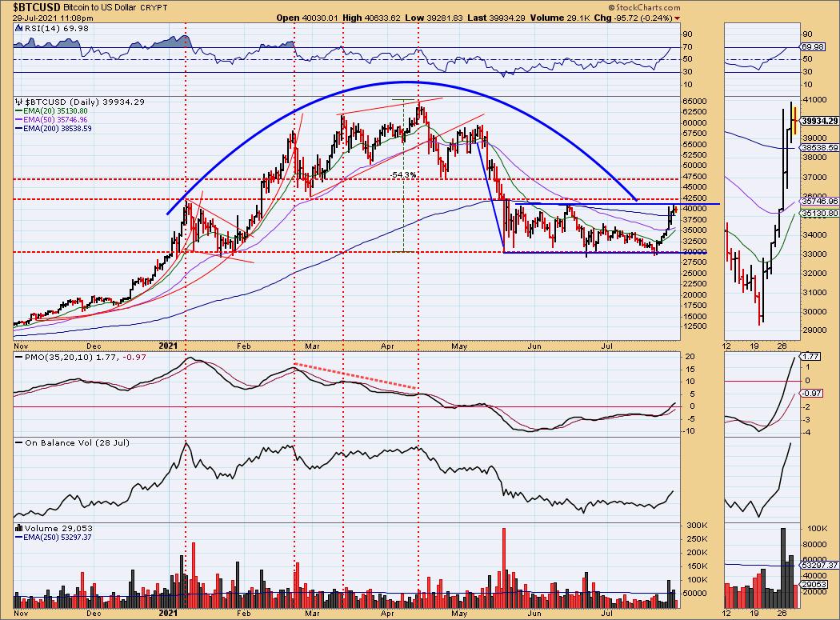The height and width of the screenshot is (620, 840).
Task: Click the 35130.80 EMA value tag
Action: coord(820,214)
